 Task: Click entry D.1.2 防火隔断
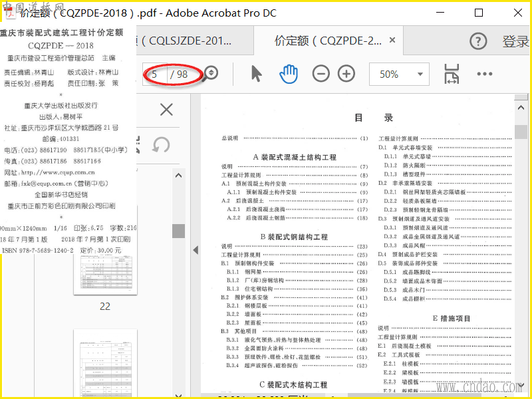coord(448,165)
